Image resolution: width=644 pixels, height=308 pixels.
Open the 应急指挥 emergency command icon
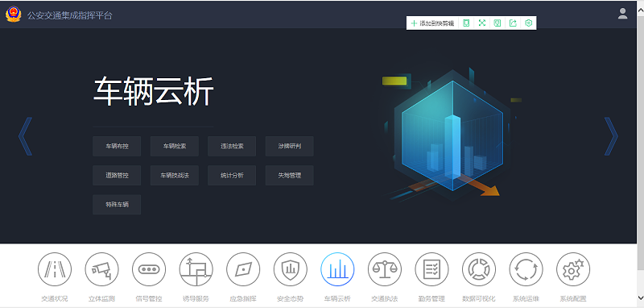click(x=243, y=269)
